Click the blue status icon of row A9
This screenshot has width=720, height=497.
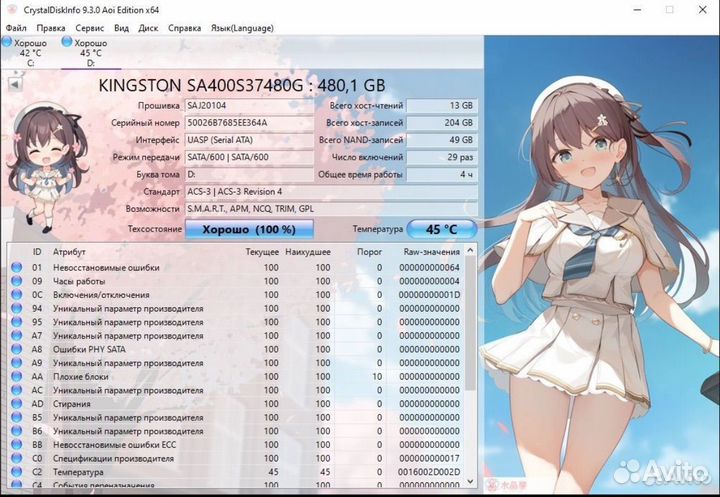17,362
